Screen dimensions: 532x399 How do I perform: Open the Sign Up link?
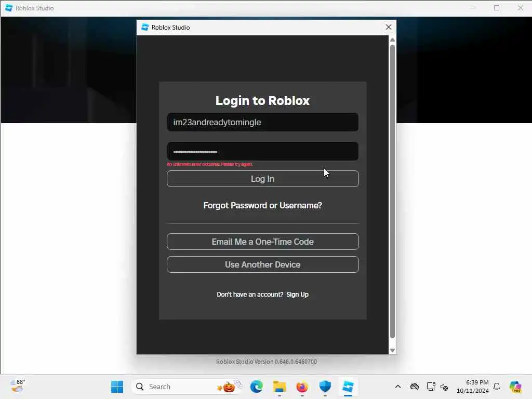297,295
